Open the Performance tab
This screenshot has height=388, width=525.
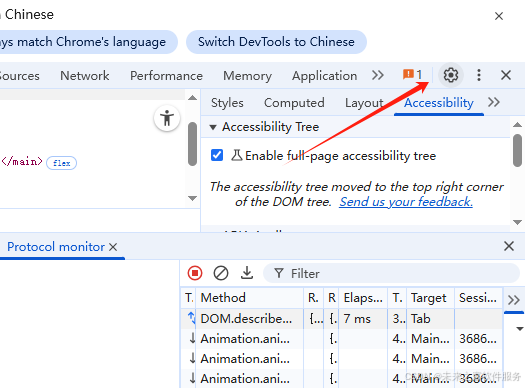click(x=166, y=76)
